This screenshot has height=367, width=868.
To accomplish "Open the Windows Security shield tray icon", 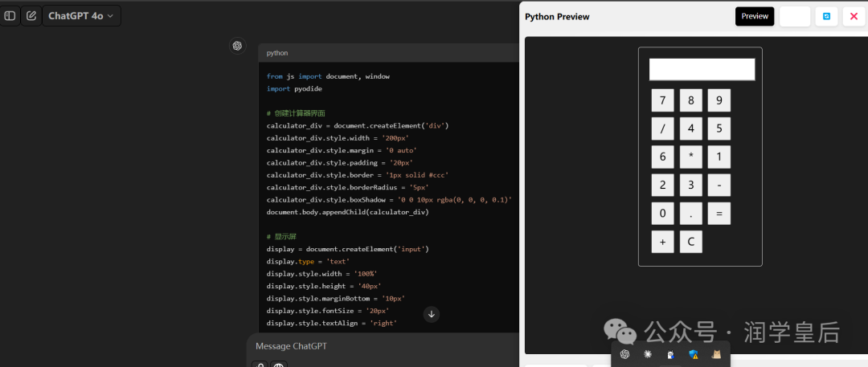I will click(x=693, y=354).
